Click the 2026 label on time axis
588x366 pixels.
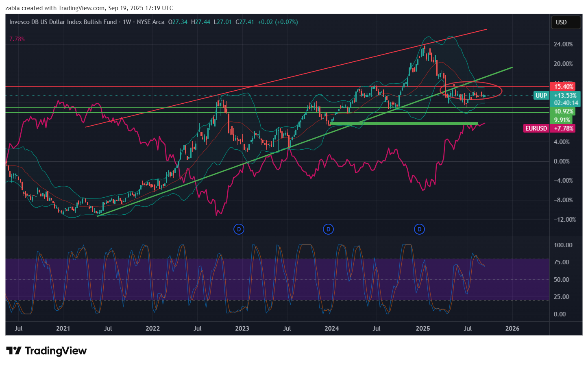click(x=512, y=329)
